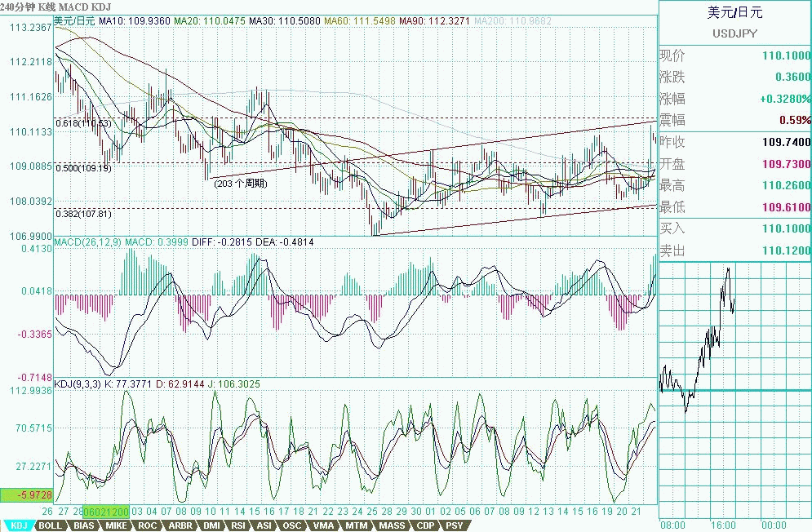This screenshot has height=532, width=812.
Task: Click the 开盘 value 109.7300
Action: click(x=786, y=164)
